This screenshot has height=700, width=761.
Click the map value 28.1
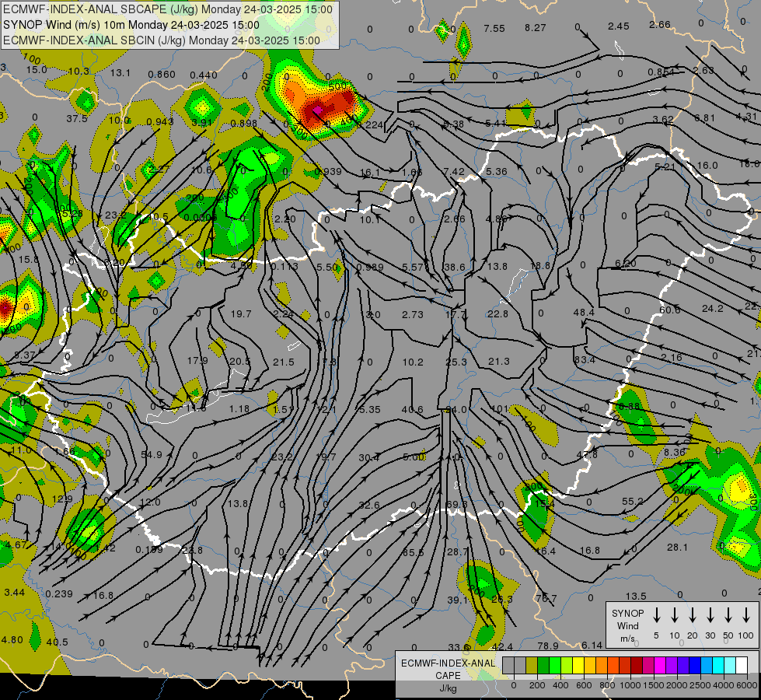pyautogui.click(x=677, y=547)
